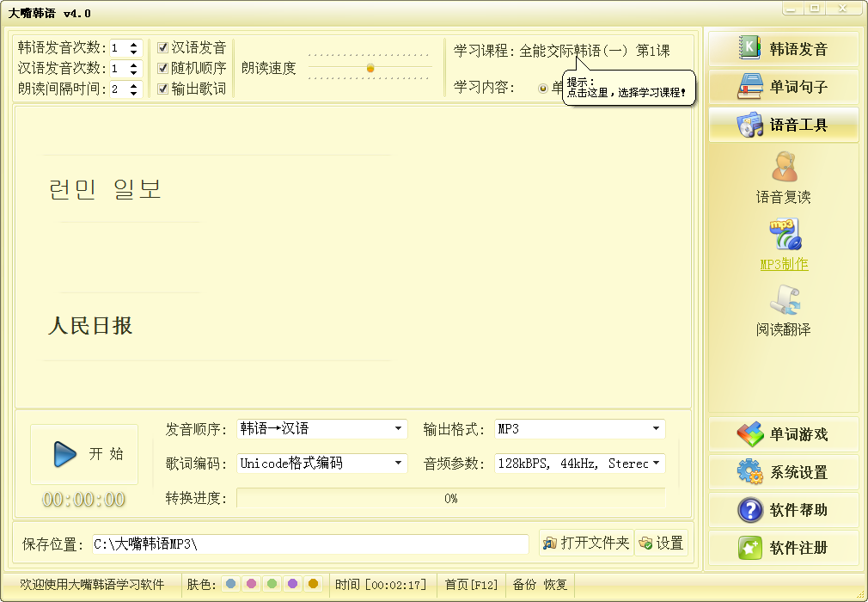868x602 pixels.
Task: Click the folder icon on 打开文件夹
Action: (550, 544)
